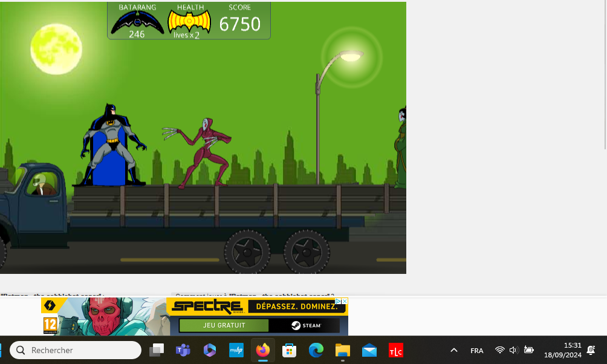The image size is (607, 364).
Task: Open the speaker volume control
Action: point(513,350)
